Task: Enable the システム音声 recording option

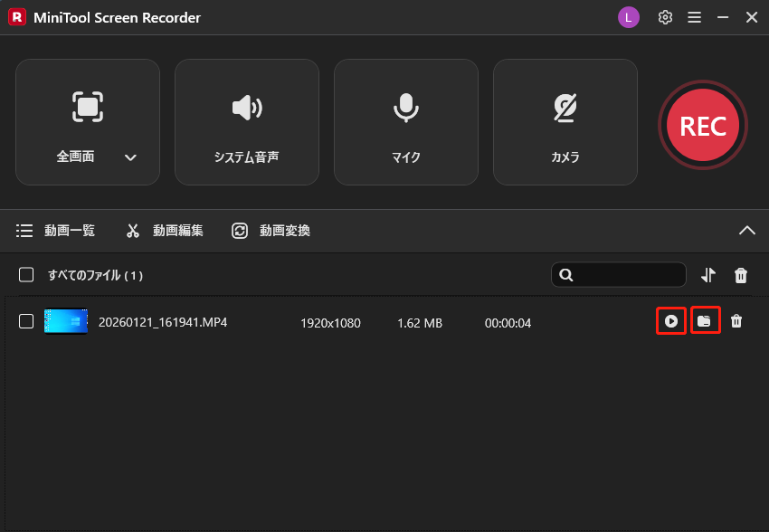Action: coord(246,122)
